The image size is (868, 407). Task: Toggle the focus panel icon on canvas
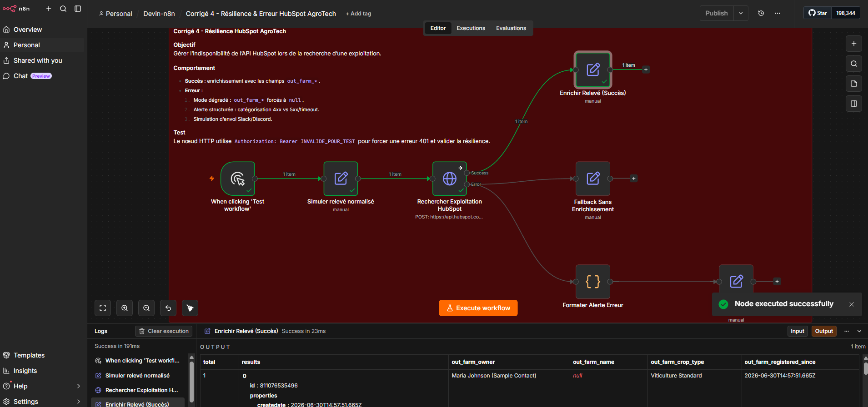coord(854,104)
